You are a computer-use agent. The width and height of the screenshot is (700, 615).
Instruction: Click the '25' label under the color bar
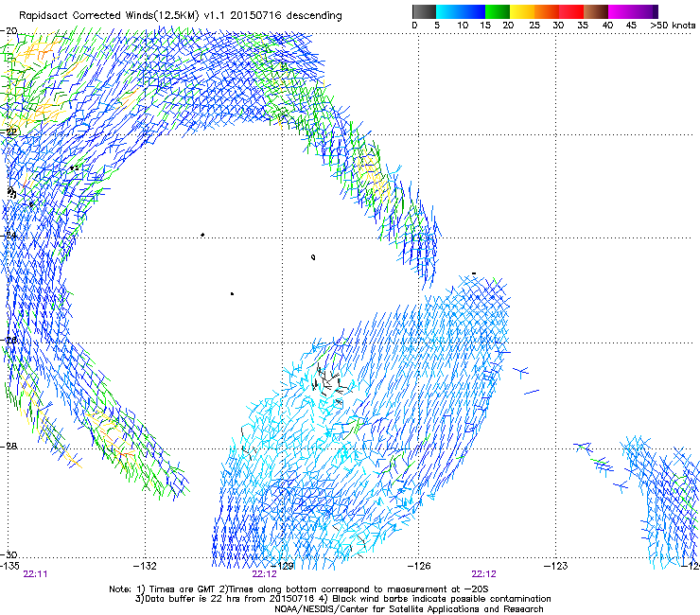[534, 26]
